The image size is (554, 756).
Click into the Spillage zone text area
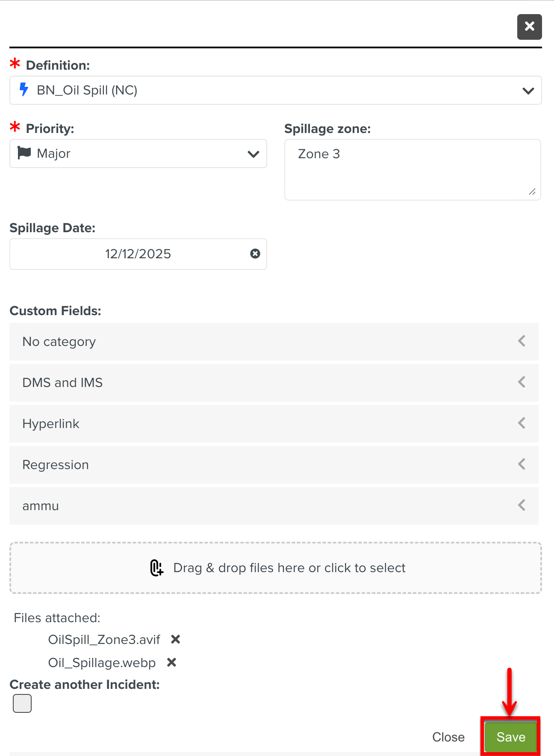[412, 170]
